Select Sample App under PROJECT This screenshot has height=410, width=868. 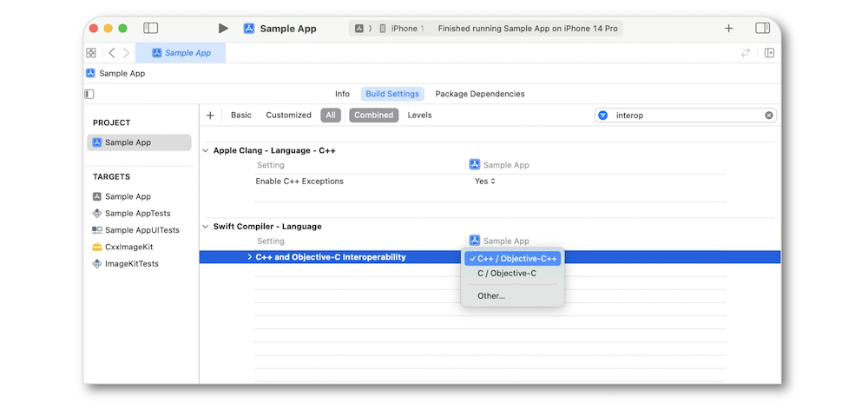(139, 142)
